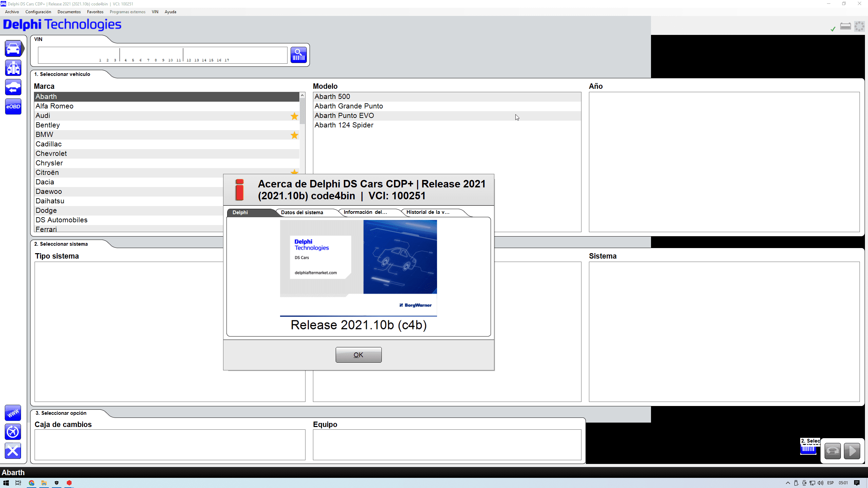Open the Historial de la v... tab
This screenshot has height=488, width=868.
click(428, 212)
